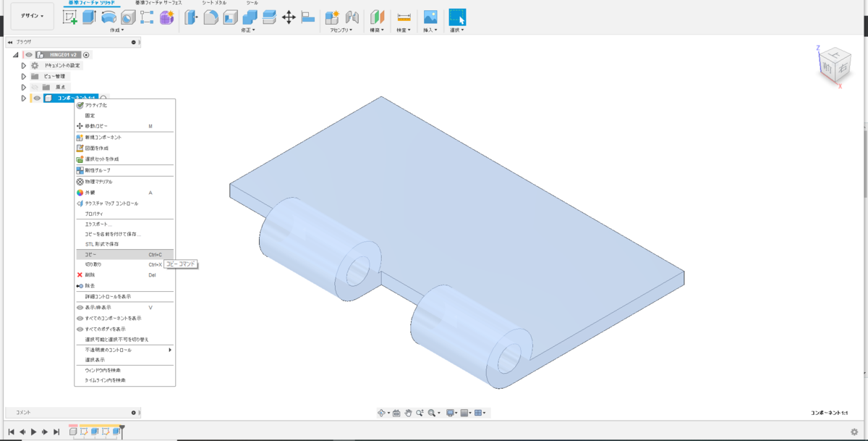Choose 外観 from context menu
The width and height of the screenshot is (868, 441).
[125, 193]
